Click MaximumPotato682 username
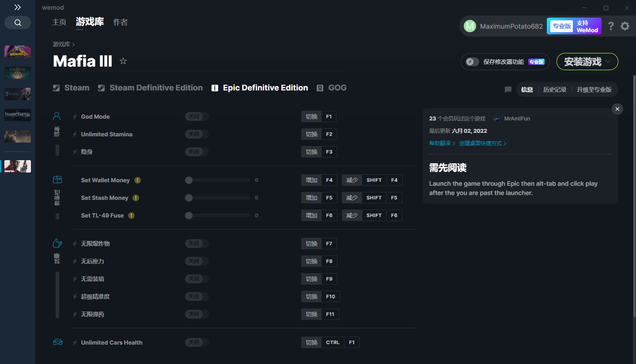Viewport: 636px width, 364px height. tap(511, 26)
